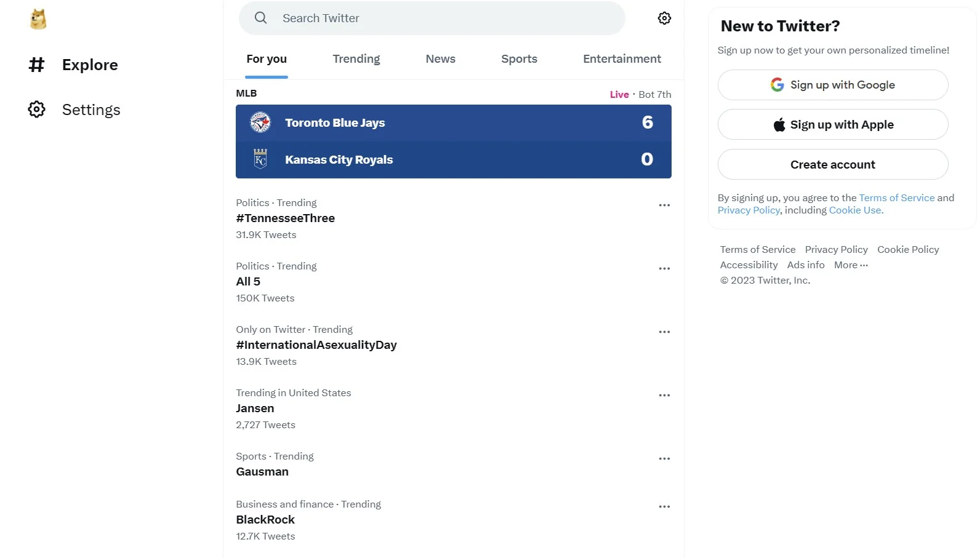
Task: Click Blue Jays score of 6
Action: [x=647, y=122]
